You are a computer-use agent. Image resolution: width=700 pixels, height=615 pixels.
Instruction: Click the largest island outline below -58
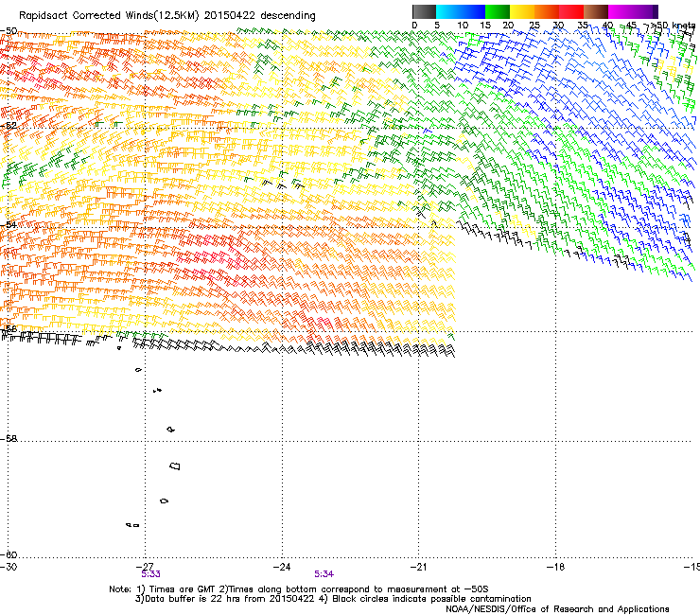pos(175,466)
